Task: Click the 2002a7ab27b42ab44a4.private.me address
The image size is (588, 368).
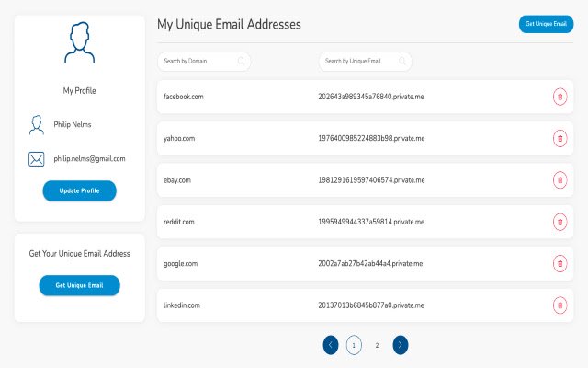Action: click(370, 263)
